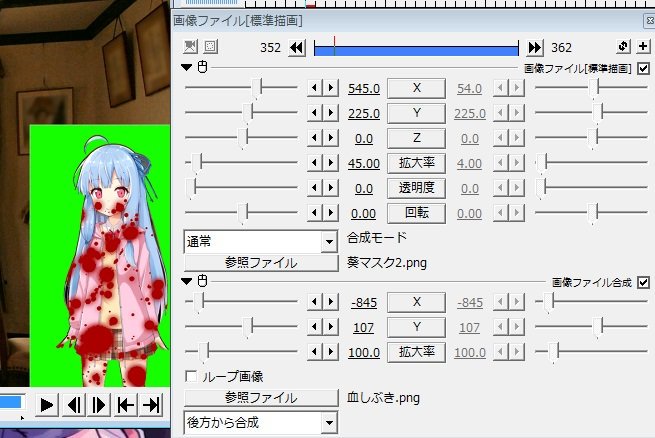655x438 pixels.
Task: Go to last frame in preview
Action: 151,405
